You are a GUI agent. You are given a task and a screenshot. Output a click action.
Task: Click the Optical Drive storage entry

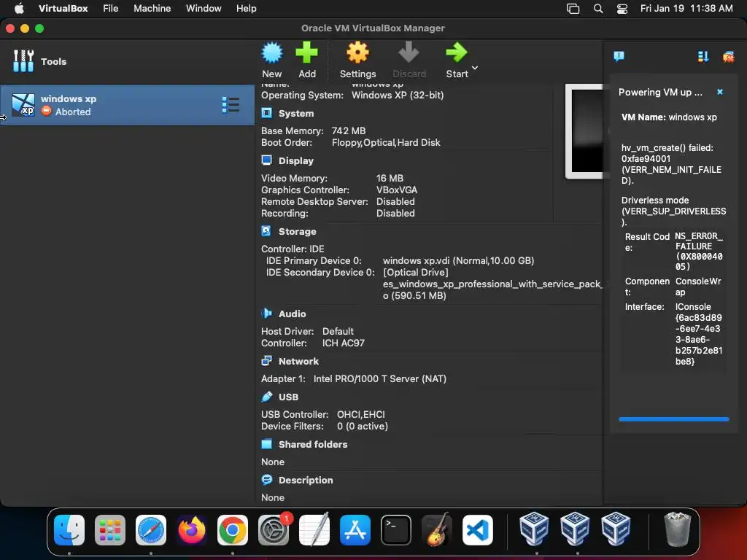click(x=415, y=273)
